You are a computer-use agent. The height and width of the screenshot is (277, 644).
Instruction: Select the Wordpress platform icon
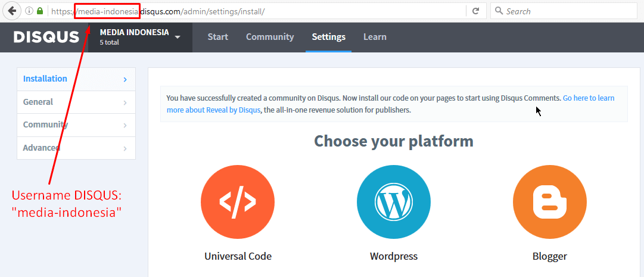click(393, 202)
